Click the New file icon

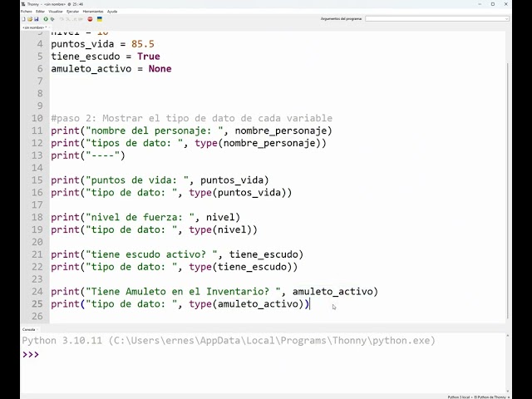tap(24, 19)
